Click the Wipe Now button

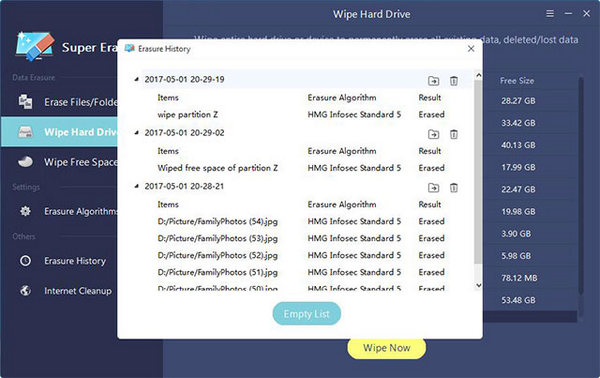point(386,348)
